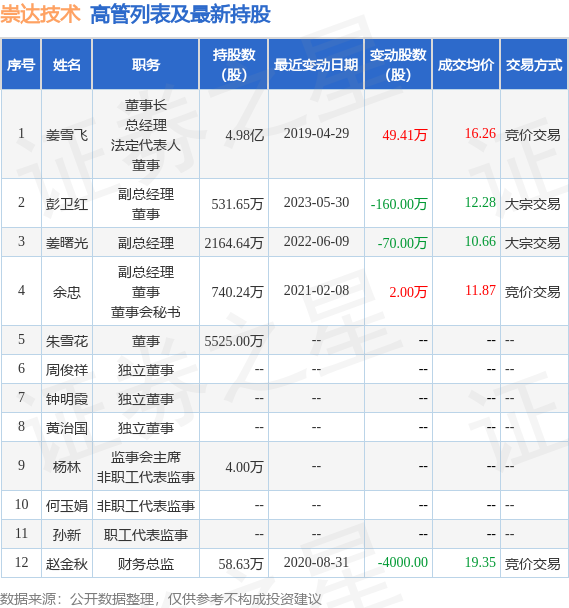Image resolution: width=569 pixels, height=608 pixels.
Task: Click the 高管列表及最新持股 heading
Action: click(180, 15)
